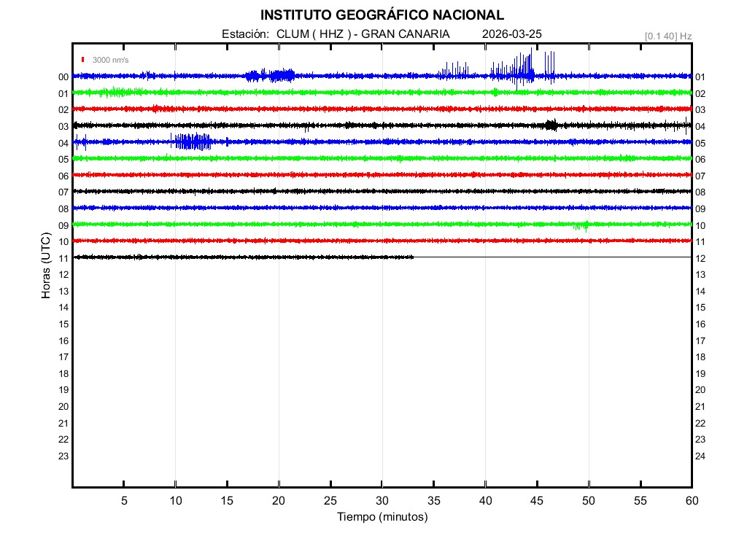747x560 pixels.
Task: Click the date 2026-03-25 in the header
Action: point(511,34)
